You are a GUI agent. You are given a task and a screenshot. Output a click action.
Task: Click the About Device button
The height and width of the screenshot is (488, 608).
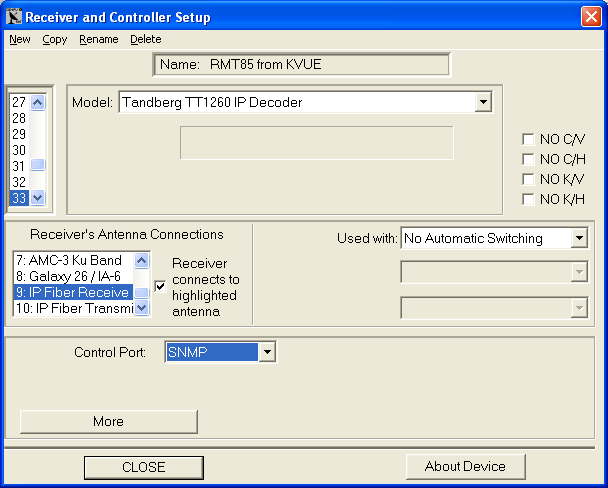click(465, 466)
